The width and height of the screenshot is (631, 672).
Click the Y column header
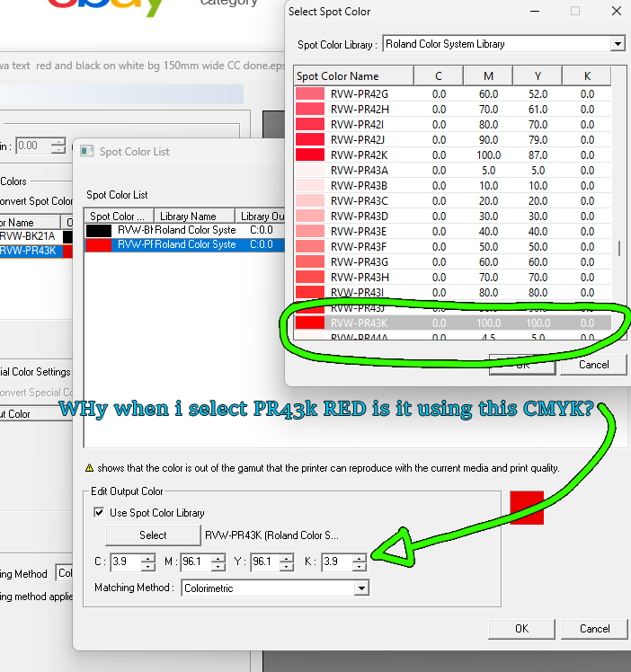pos(538,75)
